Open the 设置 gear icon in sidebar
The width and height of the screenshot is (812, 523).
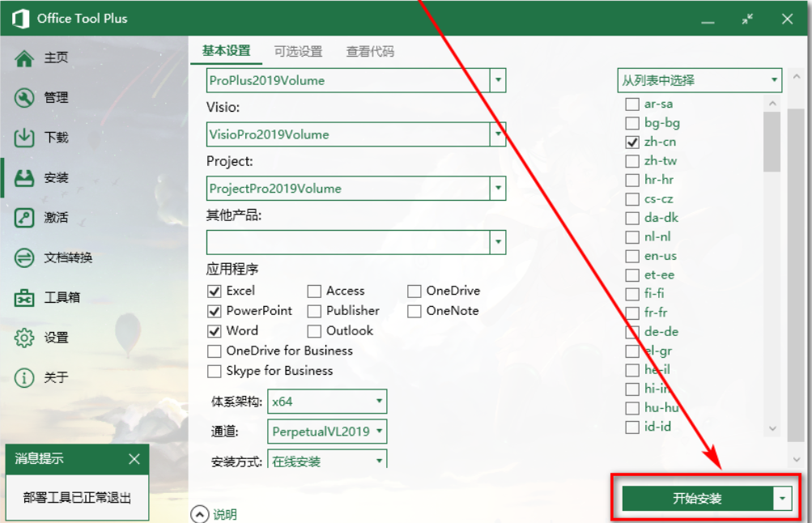(23, 338)
